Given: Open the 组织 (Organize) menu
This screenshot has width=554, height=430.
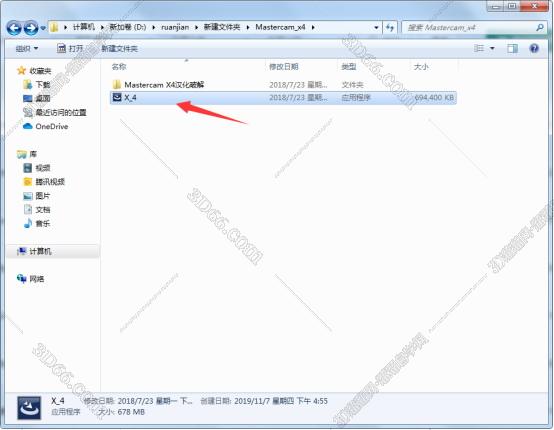Looking at the screenshot, I should coord(27,48).
